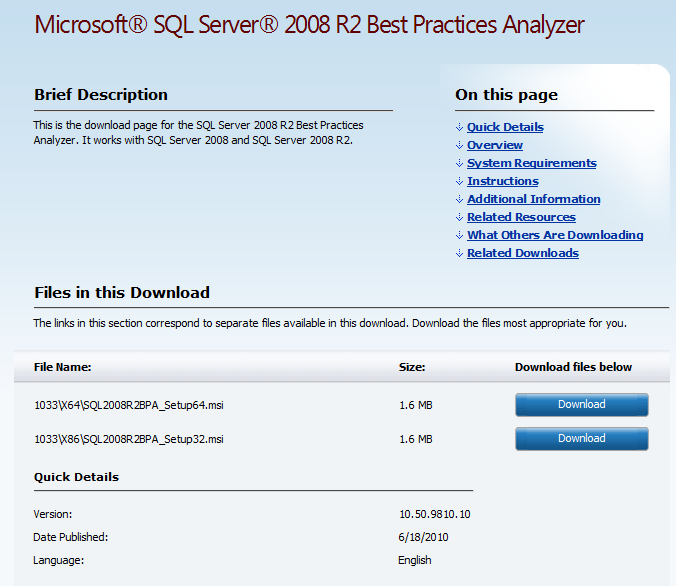676x586 pixels.
Task: Click the arrow icon beside Quick Details
Action: pyautogui.click(x=460, y=127)
